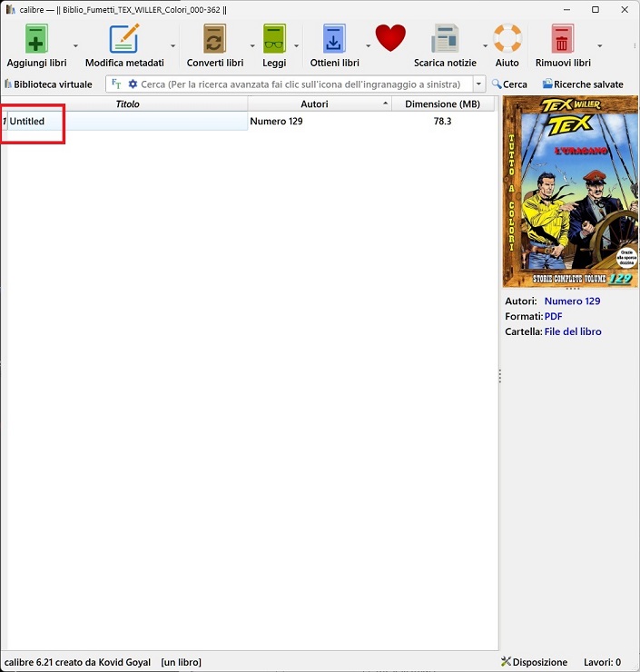Click the Numero 129 author cell

point(320,121)
